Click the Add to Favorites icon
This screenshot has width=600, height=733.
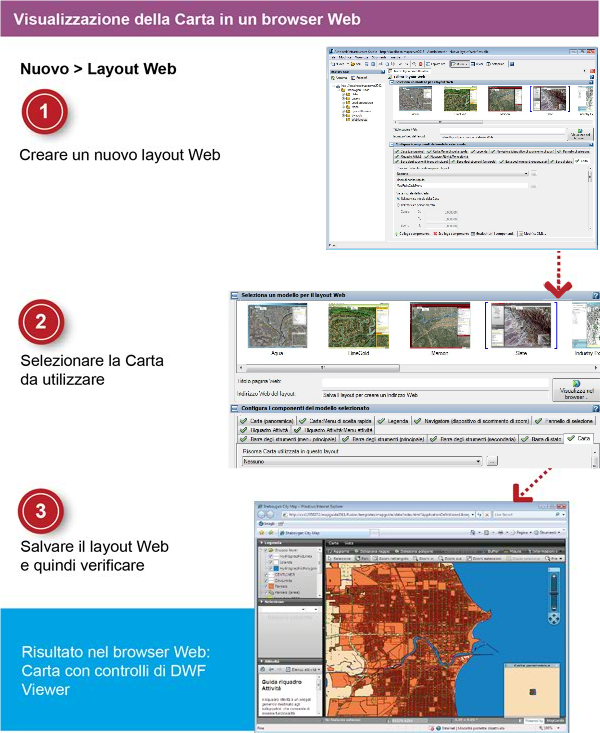(271, 532)
